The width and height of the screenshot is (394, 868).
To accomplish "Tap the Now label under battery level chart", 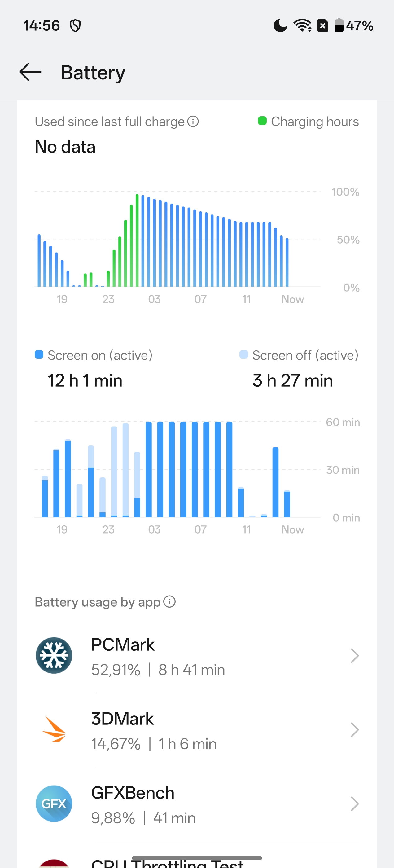I will pyautogui.click(x=292, y=299).
